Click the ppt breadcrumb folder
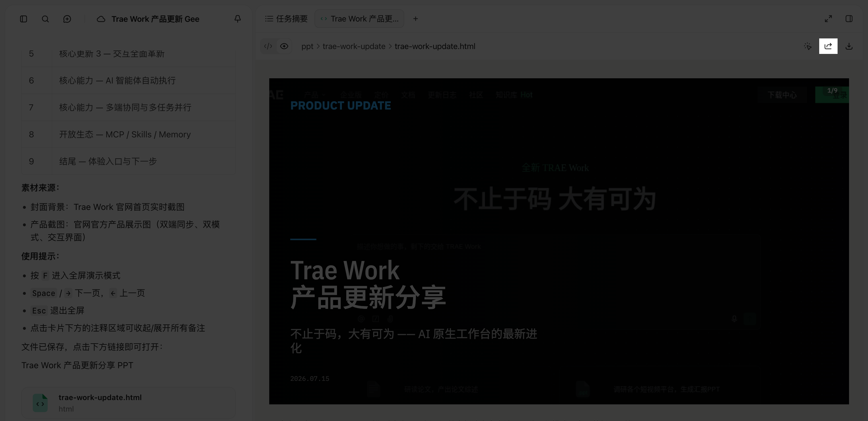Image resolution: width=868 pixels, height=421 pixels. [x=307, y=46]
